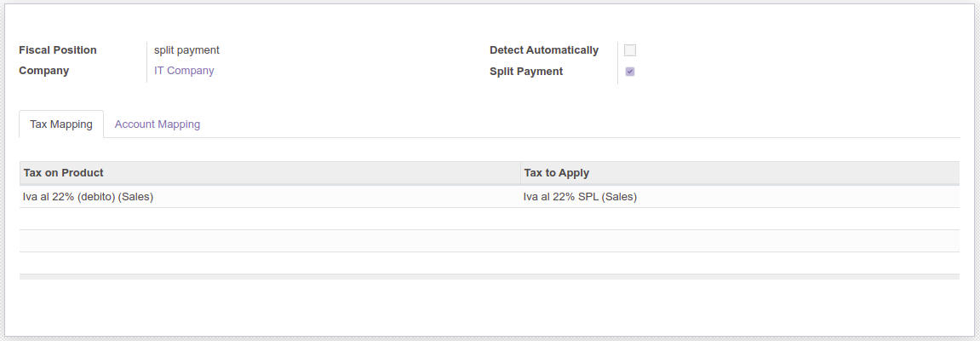Screen dimensions: 980x341
Task: Toggle the Split Payment checkbox
Action: 630,72
